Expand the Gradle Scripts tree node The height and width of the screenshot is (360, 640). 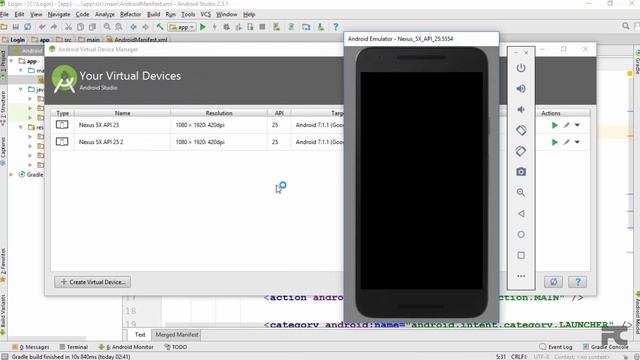pyautogui.click(x=12, y=174)
